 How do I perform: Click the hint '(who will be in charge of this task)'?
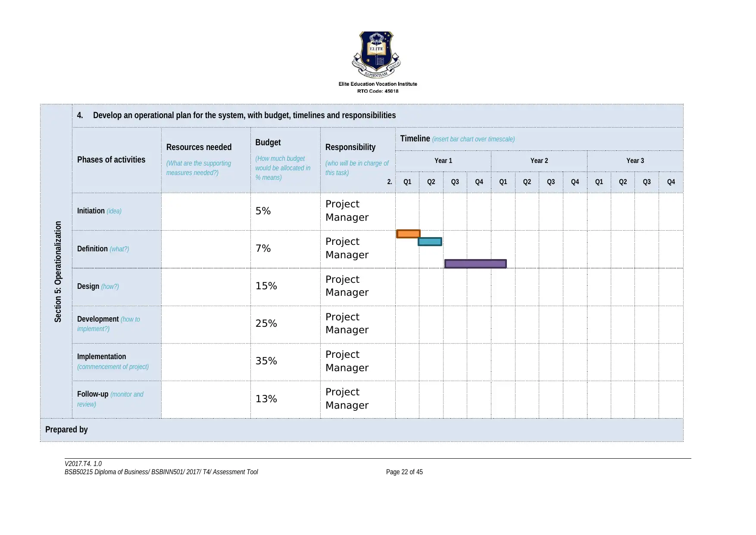click(357, 168)
